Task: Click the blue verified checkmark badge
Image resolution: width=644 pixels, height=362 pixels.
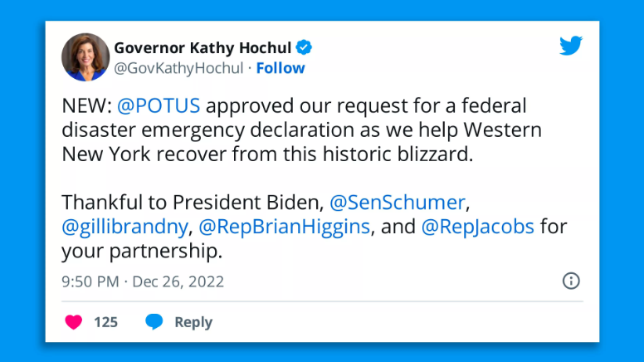Action: 305,46
